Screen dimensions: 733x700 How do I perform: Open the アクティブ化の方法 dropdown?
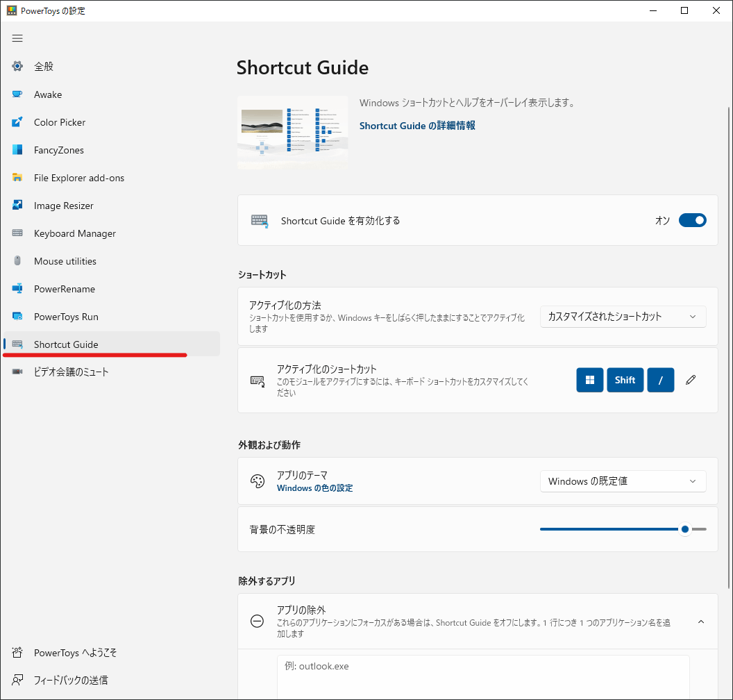click(623, 317)
